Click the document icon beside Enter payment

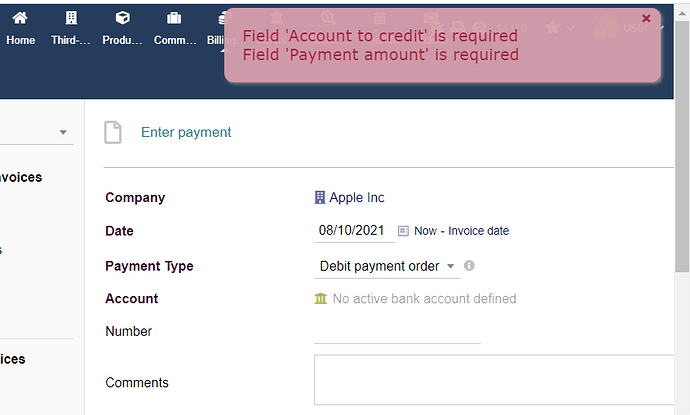tap(113, 132)
